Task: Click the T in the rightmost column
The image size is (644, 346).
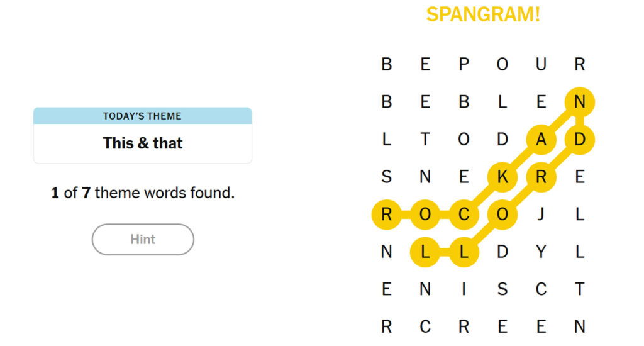Action: pyautogui.click(x=579, y=289)
